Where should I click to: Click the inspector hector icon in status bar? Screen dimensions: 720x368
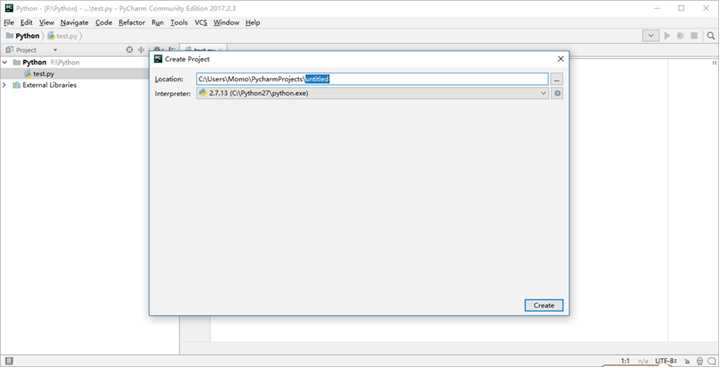700,361
